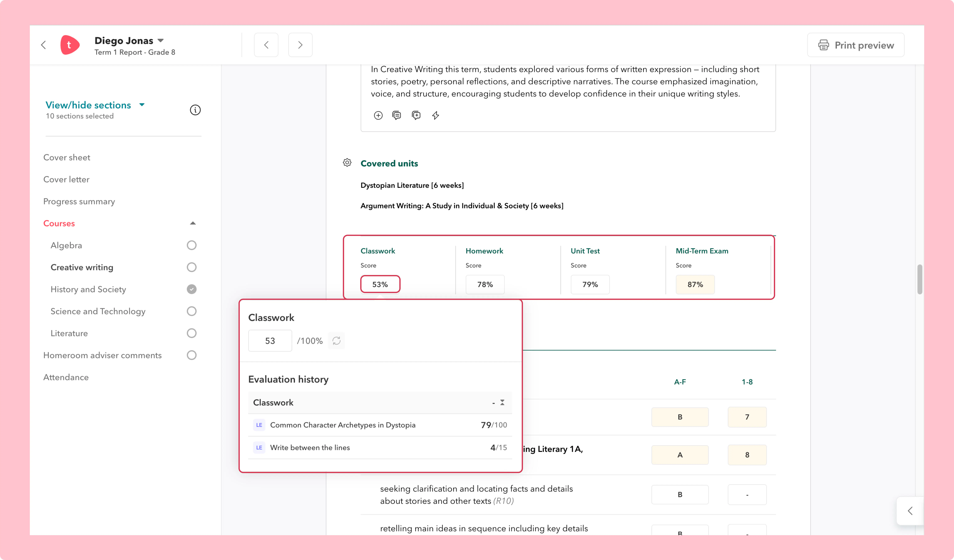Select the 1-8 rating cell showing 7
Screen dimensions: 954x560
point(747,417)
